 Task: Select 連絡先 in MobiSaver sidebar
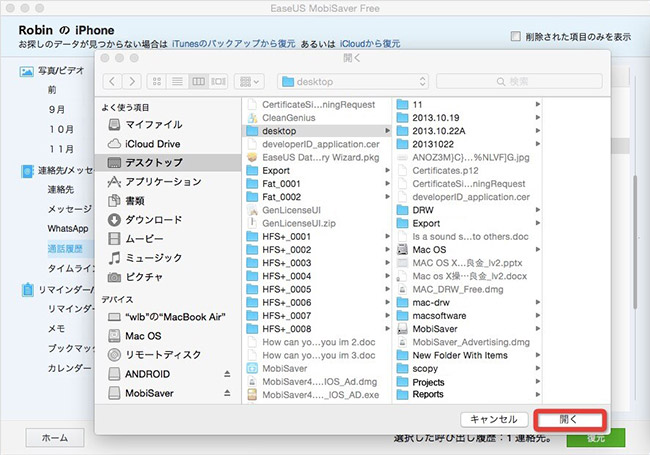tap(61, 190)
